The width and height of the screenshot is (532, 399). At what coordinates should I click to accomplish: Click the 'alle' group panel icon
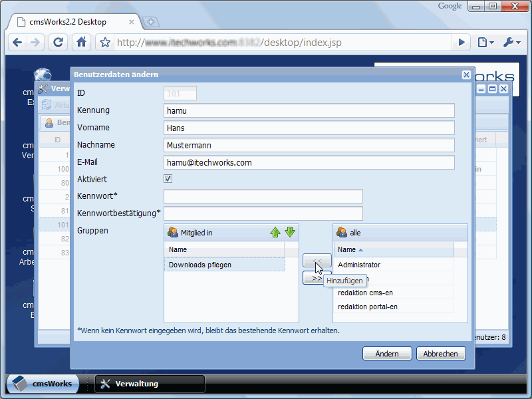pos(342,232)
